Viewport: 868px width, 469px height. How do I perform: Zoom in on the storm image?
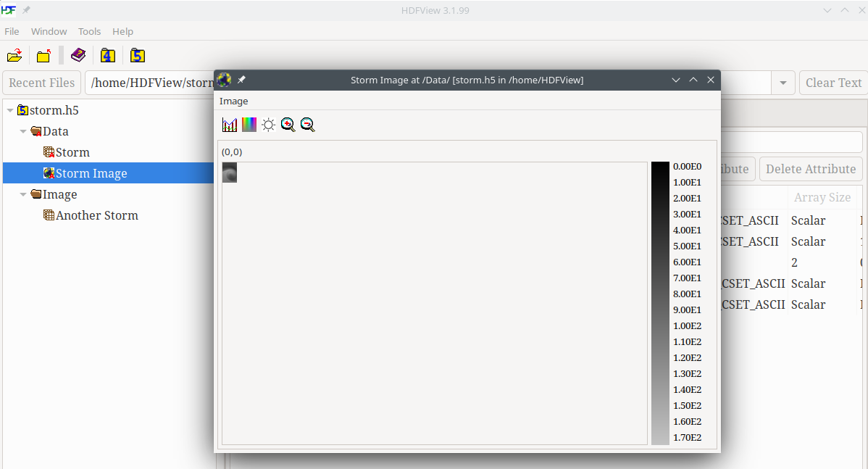[x=288, y=125]
